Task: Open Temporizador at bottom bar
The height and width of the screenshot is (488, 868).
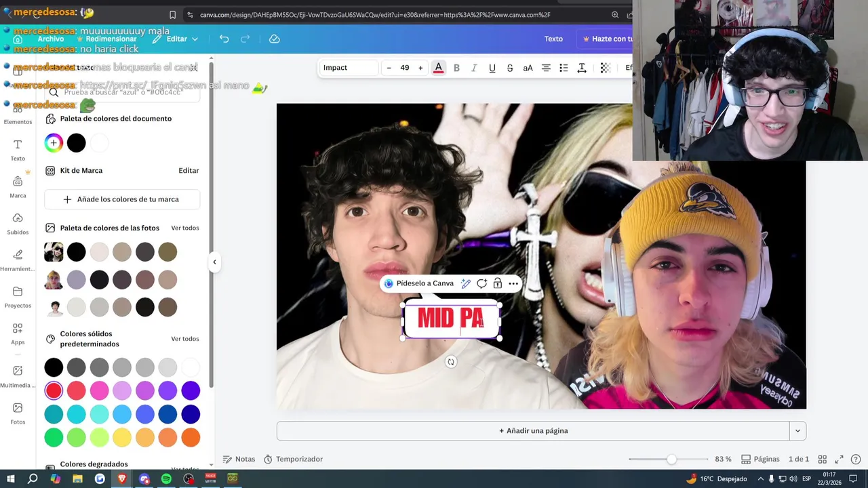Action: (293, 460)
